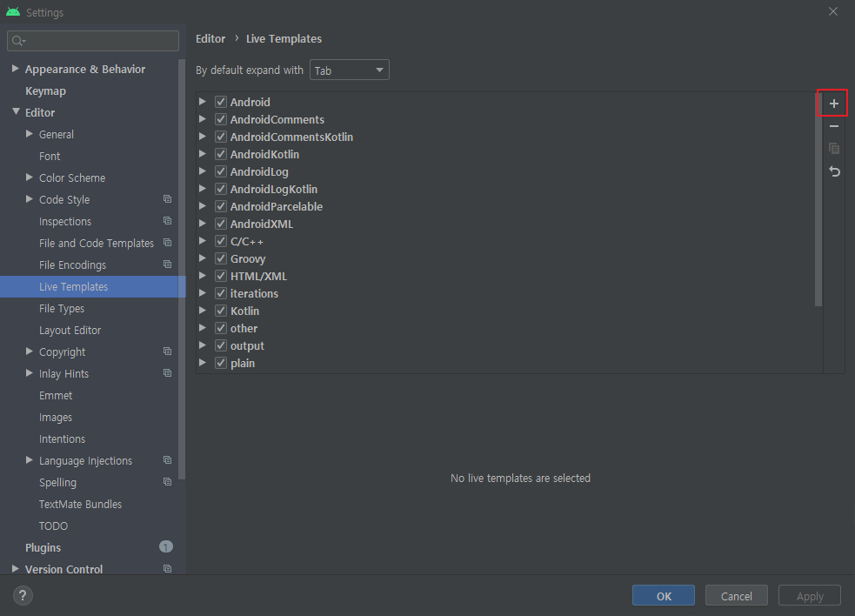The height and width of the screenshot is (616, 855).
Task: Click the remove (–) template button
Action: pos(834,126)
